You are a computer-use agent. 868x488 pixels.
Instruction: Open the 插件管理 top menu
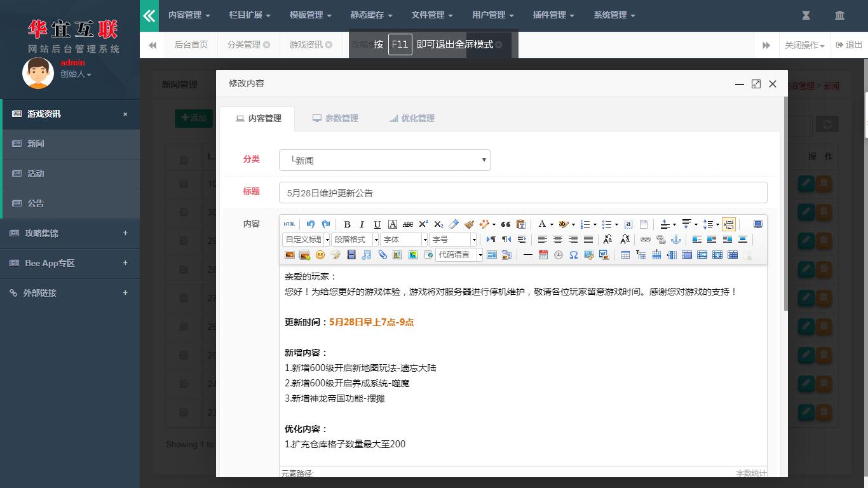[553, 15]
